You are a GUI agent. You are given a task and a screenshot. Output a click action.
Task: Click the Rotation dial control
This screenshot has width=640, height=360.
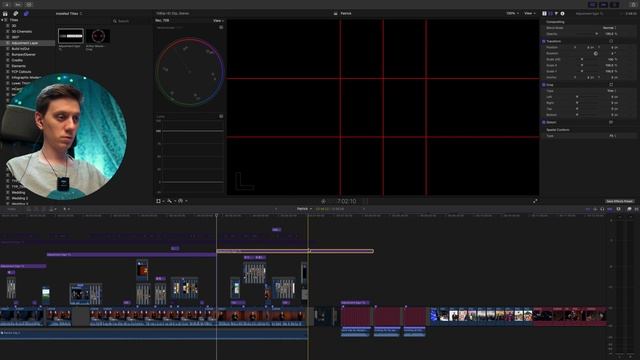[x=596, y=53]
